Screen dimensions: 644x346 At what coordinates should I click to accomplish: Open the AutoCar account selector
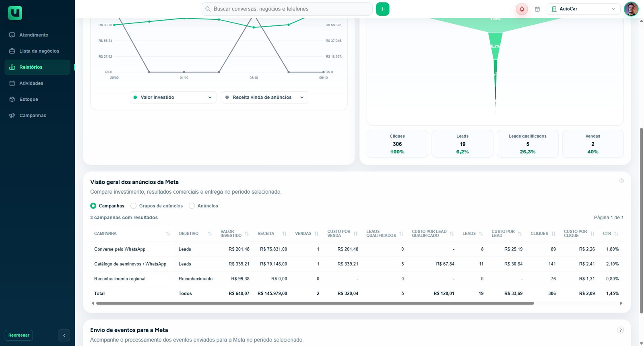(x=583, y=9)
